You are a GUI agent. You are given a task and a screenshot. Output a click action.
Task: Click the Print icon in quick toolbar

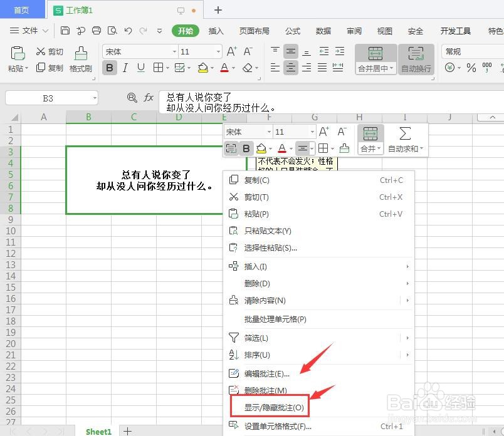click(x=97, y=31)
